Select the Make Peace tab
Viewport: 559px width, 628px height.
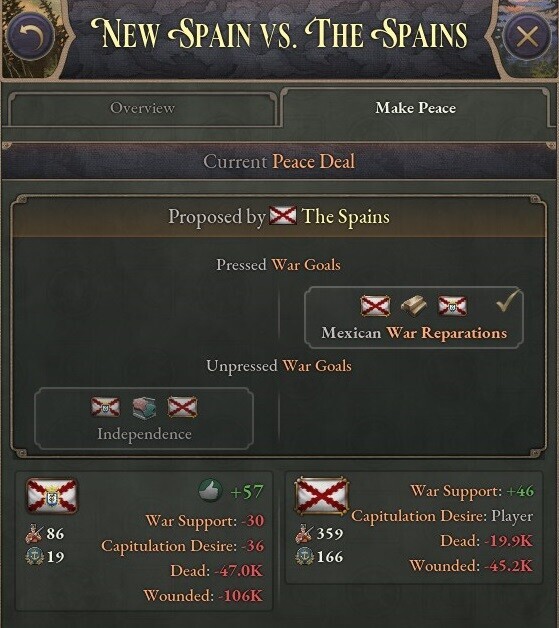[x=415, y=108]
